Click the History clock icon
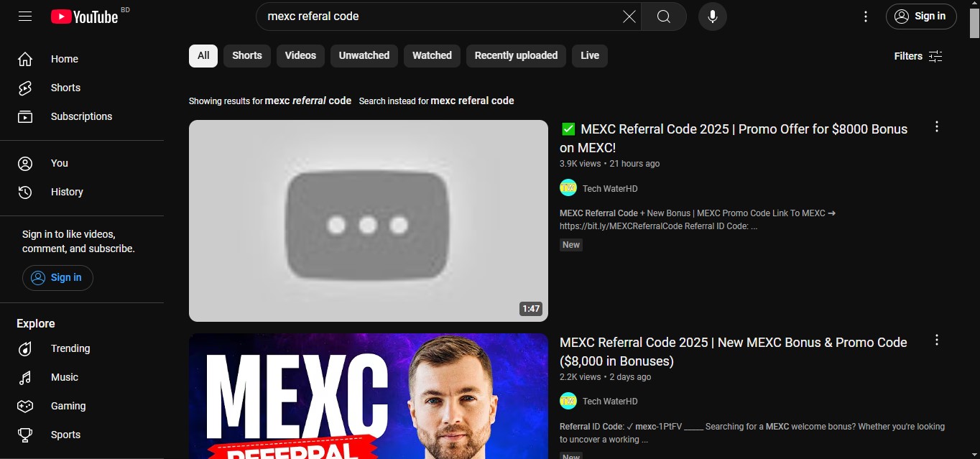 [25, 192]
